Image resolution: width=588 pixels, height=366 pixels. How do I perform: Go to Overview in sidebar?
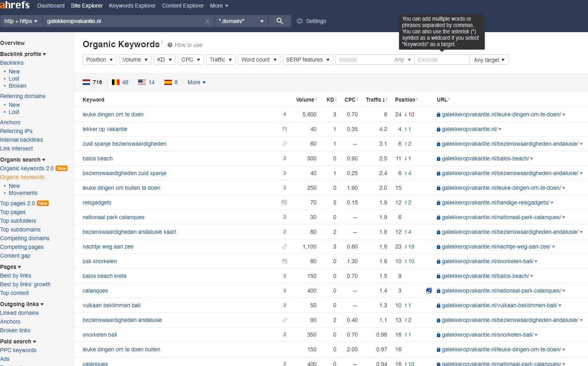(x=12, y=43)
